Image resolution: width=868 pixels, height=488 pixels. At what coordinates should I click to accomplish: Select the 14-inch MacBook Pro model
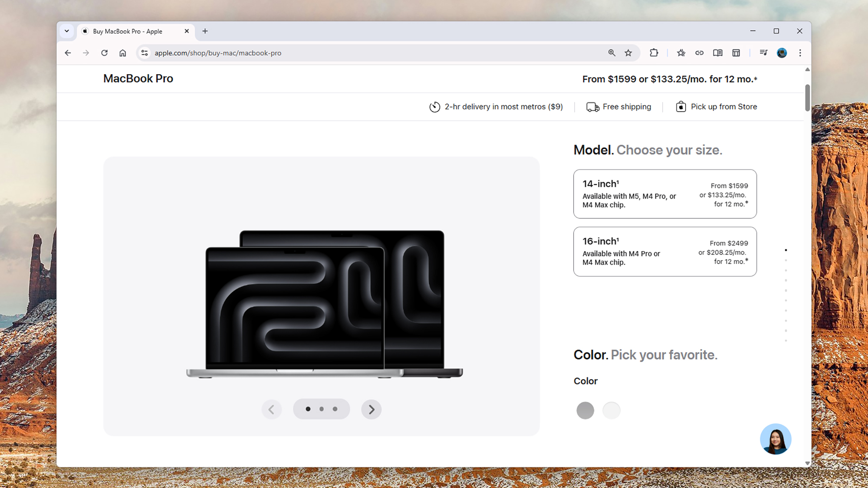click(665, 194)
